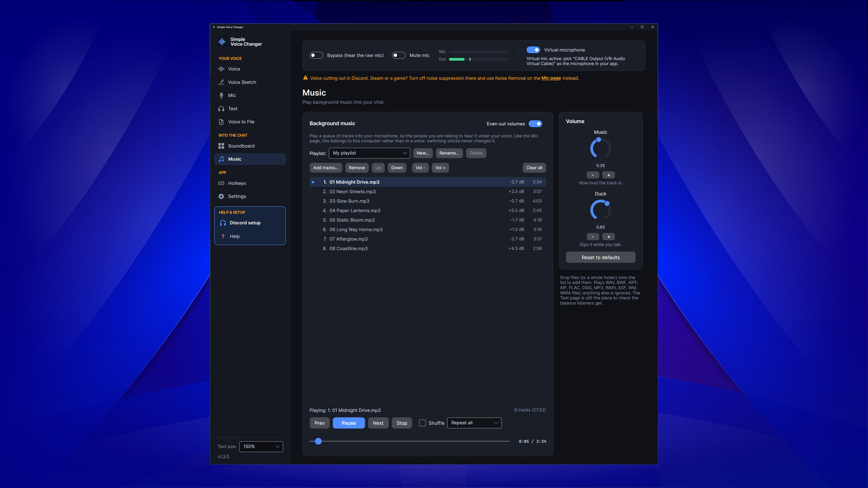This screenshot has height=488, width=868.
Task: Decrease Duck value with minus button
Action: click(x=593, y=236)
